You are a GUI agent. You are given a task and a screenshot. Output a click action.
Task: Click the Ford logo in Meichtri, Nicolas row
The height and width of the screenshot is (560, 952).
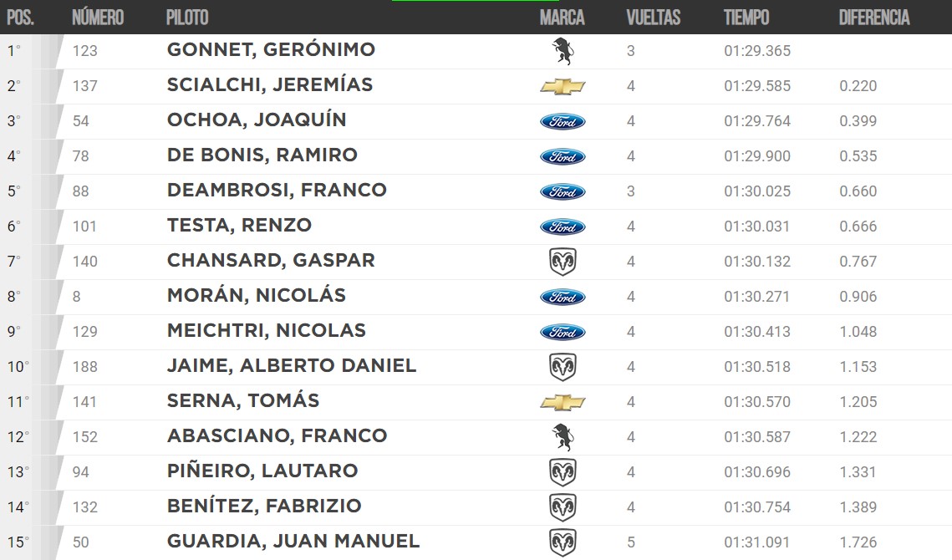coord(563,332)
